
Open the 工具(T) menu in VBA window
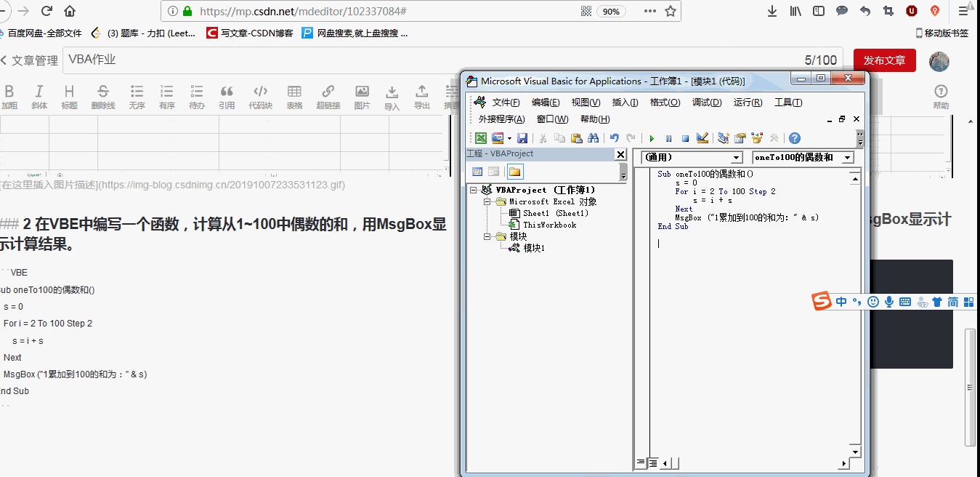coord(788,103)
